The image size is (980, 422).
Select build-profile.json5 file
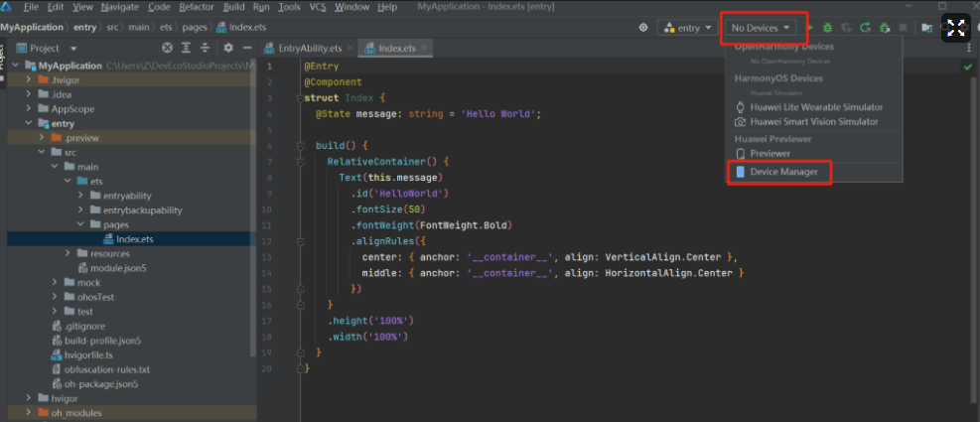pos(102,341)
